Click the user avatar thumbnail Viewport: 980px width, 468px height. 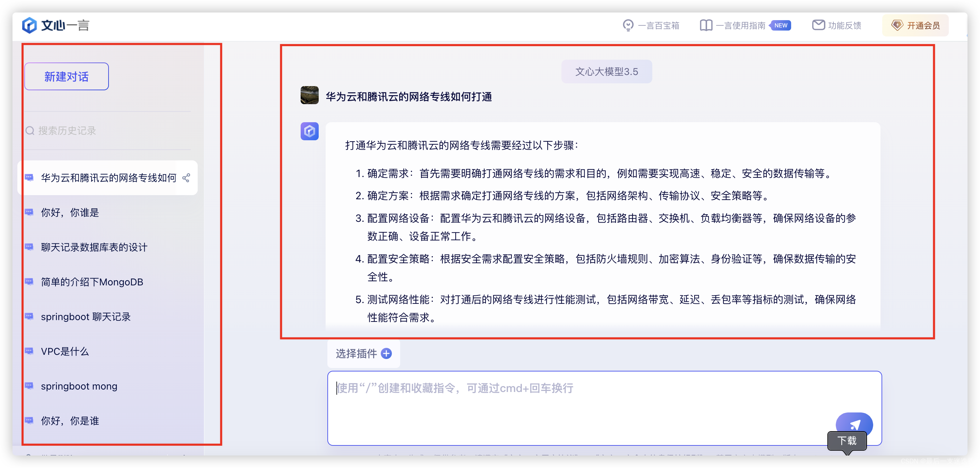coord(309,95)
